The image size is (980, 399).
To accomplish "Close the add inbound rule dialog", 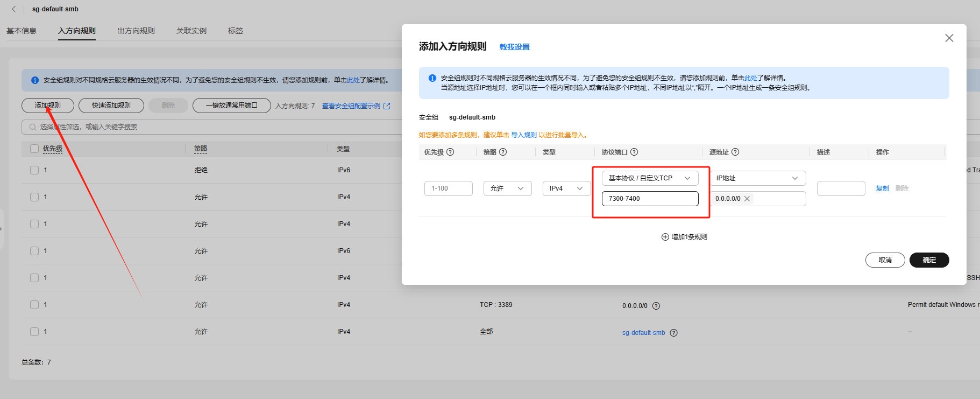I will click(949, 38).
